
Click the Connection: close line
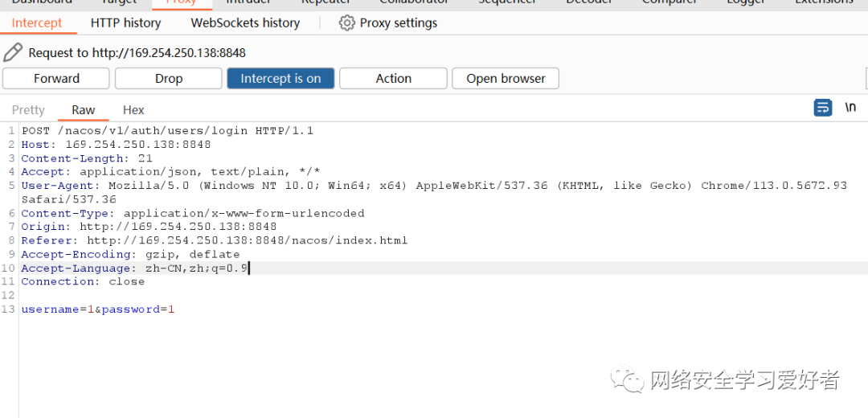[x=83, y=282]
